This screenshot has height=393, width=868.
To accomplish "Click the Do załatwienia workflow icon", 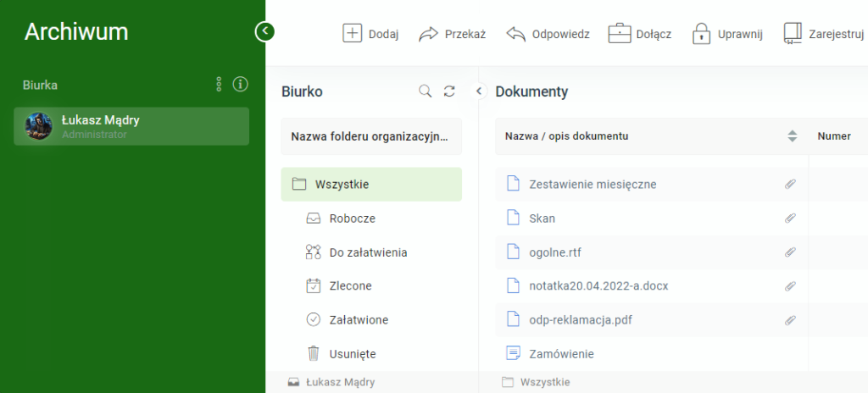I will (x=314, y=252).
